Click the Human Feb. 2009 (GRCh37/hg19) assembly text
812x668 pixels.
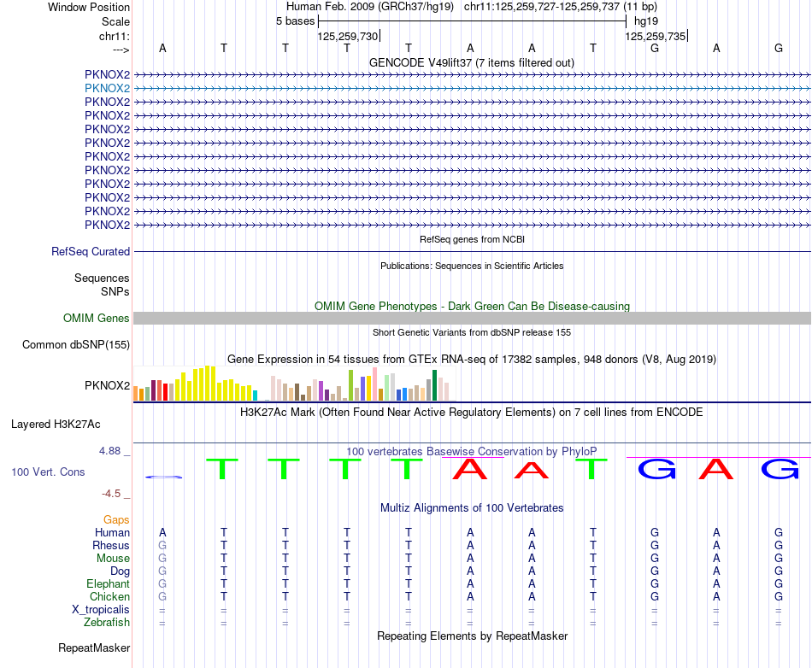point(370,7)
